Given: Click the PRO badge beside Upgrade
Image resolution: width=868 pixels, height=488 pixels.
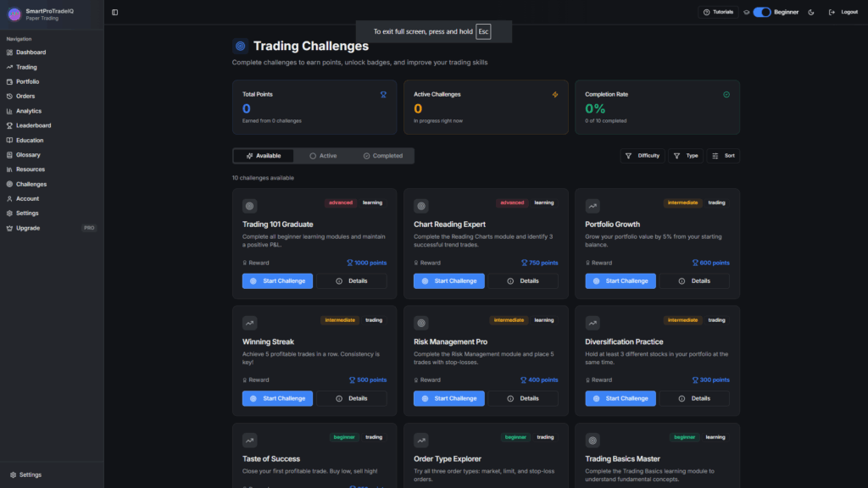Looking at the screenshot, I should coord(89,228).
